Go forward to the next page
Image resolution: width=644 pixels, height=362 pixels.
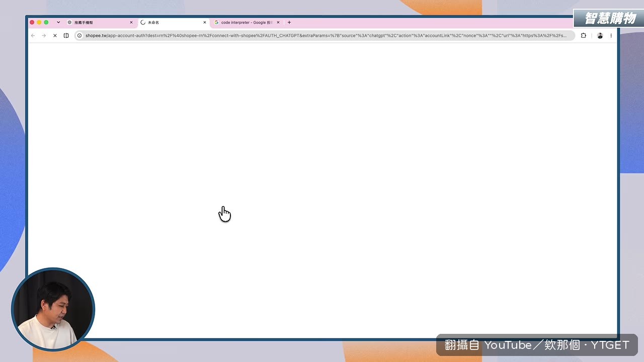pyautogui.click(x=44, y=36)
